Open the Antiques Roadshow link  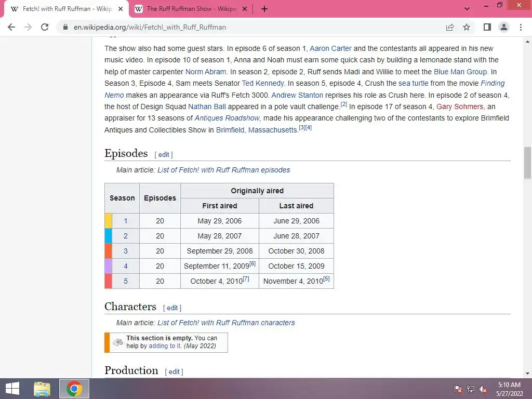point(227,118)
